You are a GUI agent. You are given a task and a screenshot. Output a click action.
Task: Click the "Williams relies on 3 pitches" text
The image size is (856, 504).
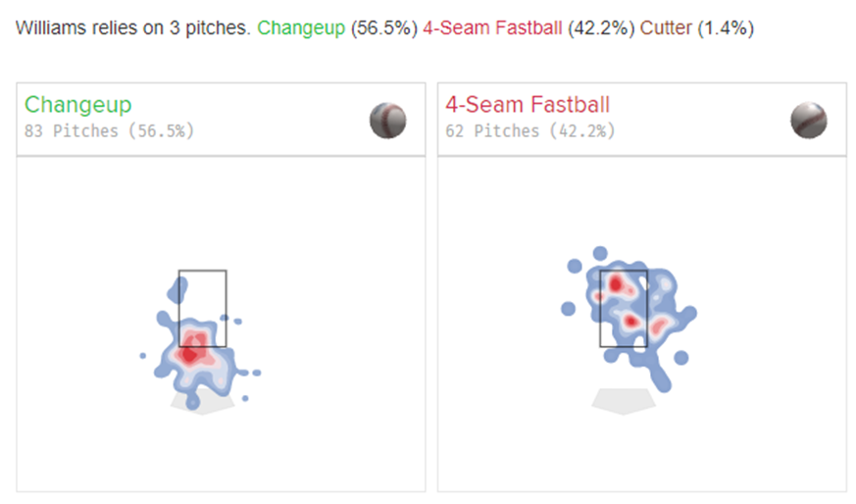134,29
